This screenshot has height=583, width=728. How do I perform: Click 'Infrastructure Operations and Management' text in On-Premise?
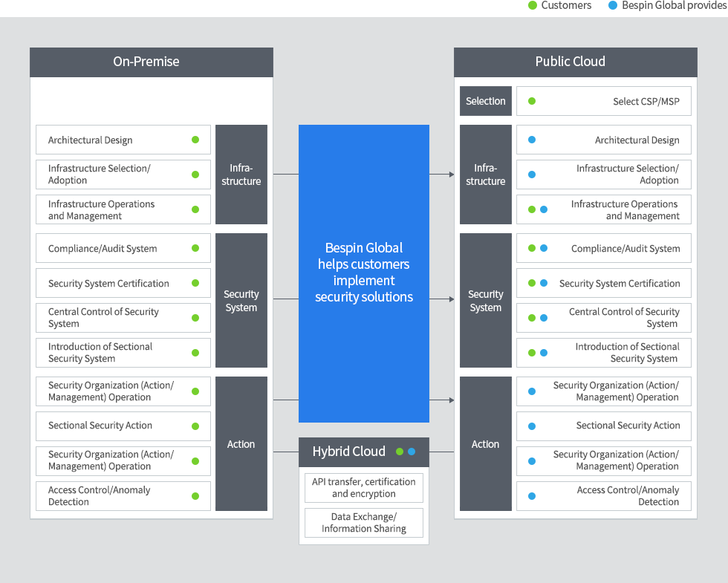(x=102, y=209)
